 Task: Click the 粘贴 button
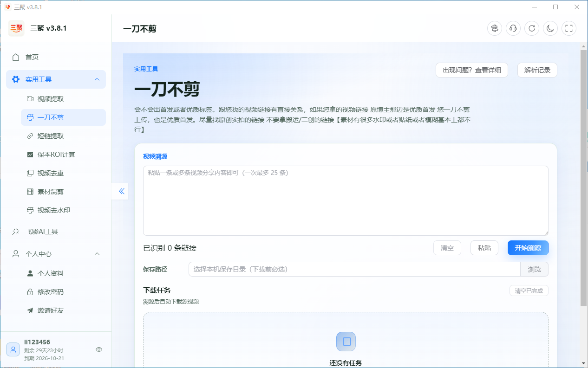[484, 248]
